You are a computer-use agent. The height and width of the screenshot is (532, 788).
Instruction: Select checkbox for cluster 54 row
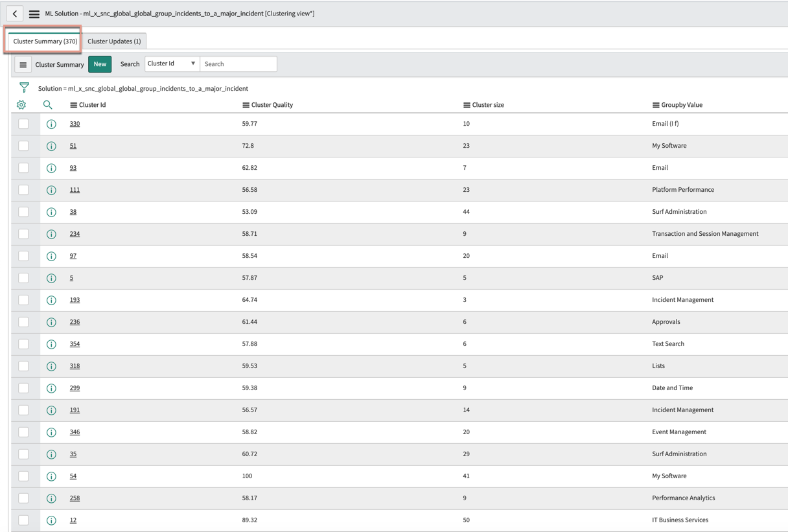(x=23, y=476)
